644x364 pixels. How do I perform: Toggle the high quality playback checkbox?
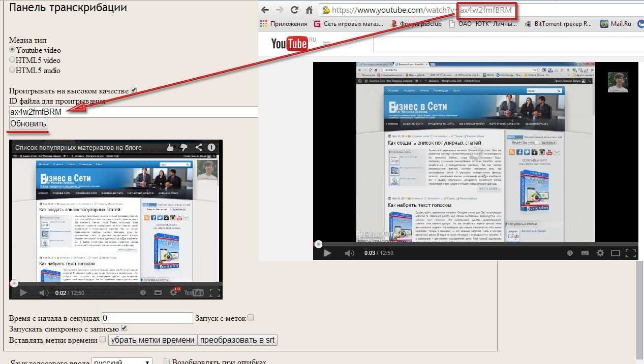click(x=134, y=90)
